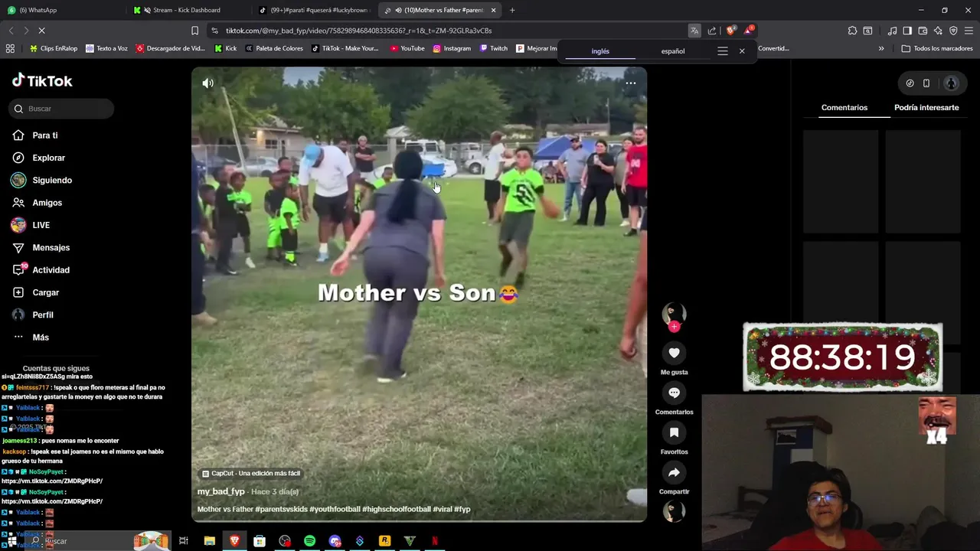Open the Clips EnRalop bookmark
This screenshot has height=551, width=980.
coord(53,48)
